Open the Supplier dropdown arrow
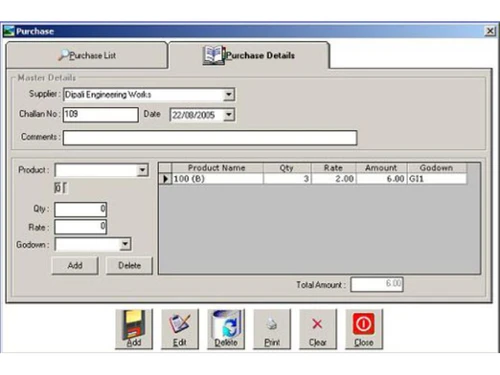Image resolution: width=500 pixels, height=375 pixels. click(228, 95)
